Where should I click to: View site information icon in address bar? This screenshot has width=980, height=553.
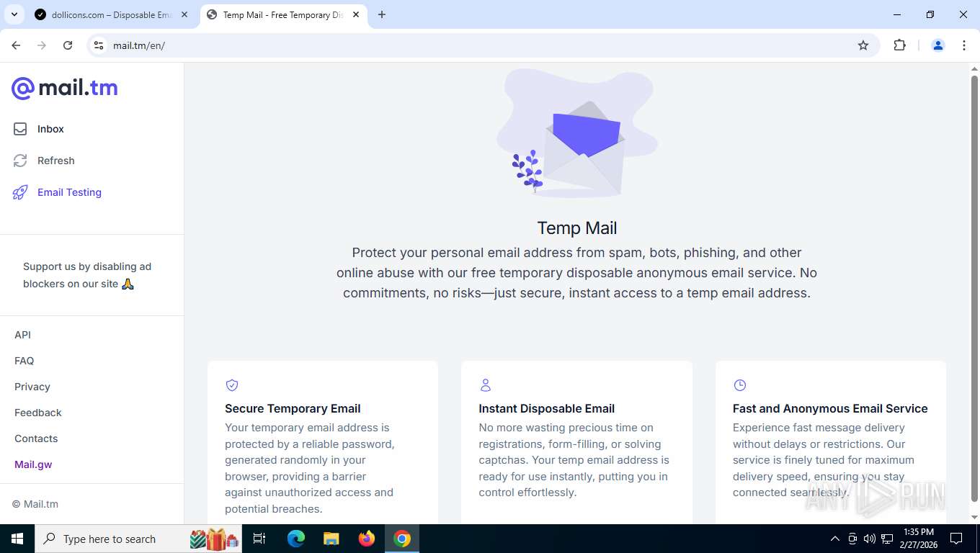(99, 45)
